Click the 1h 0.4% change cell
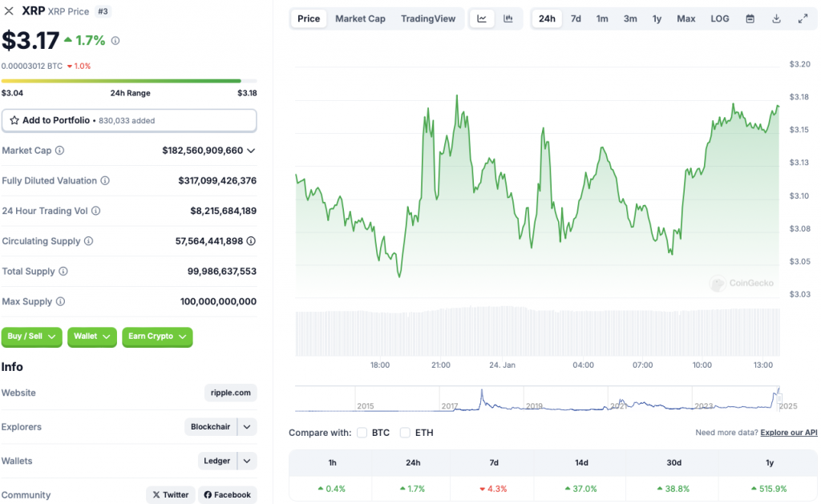Viewport: 821px width, 504px height. (x=332, y=489)
